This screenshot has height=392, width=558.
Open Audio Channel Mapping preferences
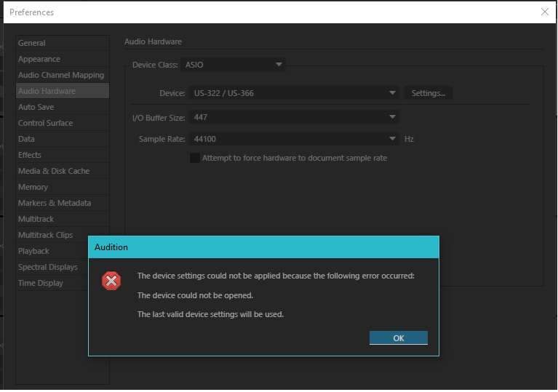click(x=61, y=75)
